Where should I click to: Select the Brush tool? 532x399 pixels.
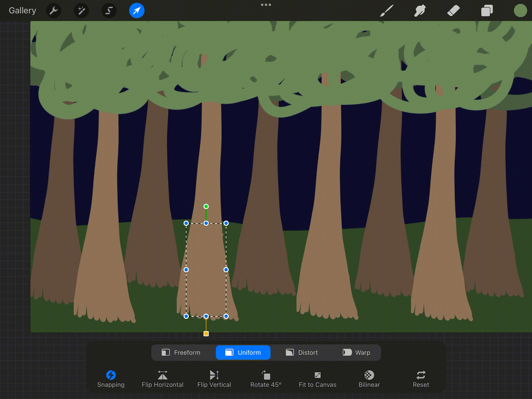[387, 11]
